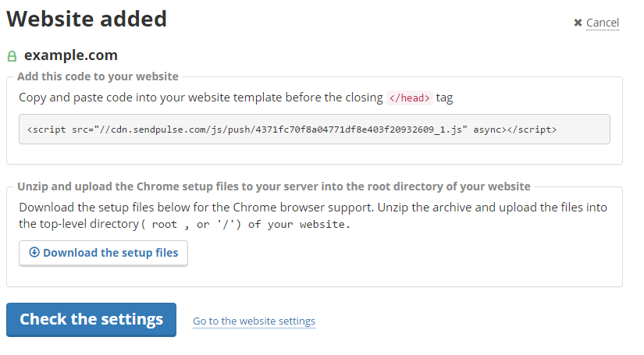Click the Add this code to your website legend
Image resolution: width=644 pixels, height=355 pixels.
coord(98,76)
